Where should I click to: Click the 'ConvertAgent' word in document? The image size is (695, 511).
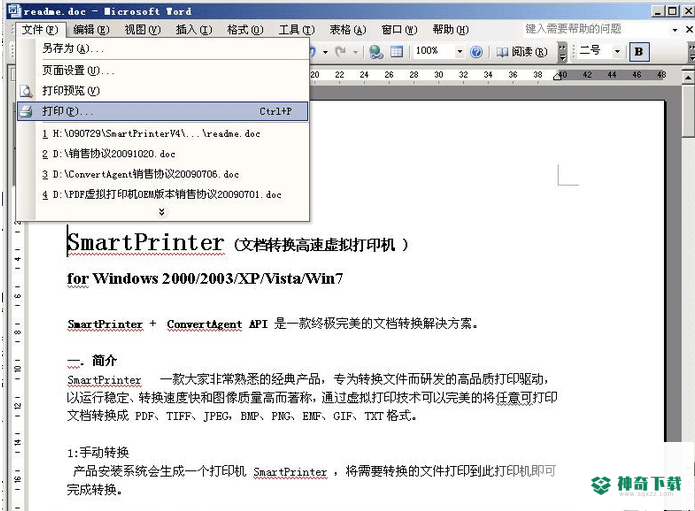pos(204,324)
